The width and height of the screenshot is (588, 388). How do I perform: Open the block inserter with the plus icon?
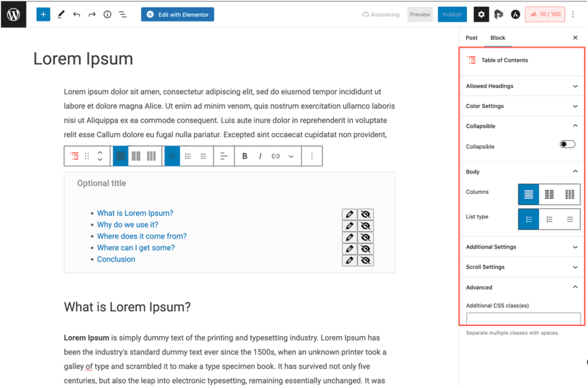[43, 14]
